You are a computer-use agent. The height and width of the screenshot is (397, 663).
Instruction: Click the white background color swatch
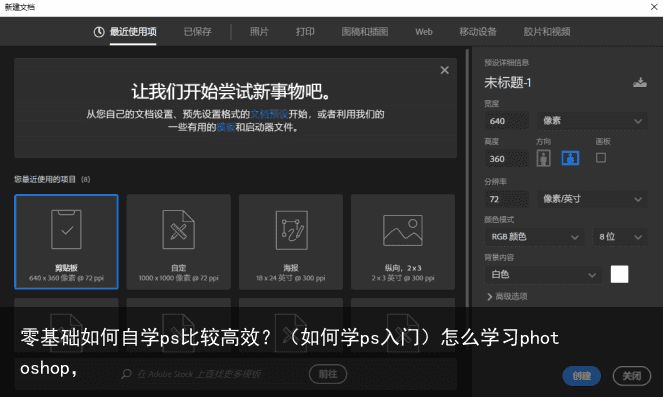619,274
